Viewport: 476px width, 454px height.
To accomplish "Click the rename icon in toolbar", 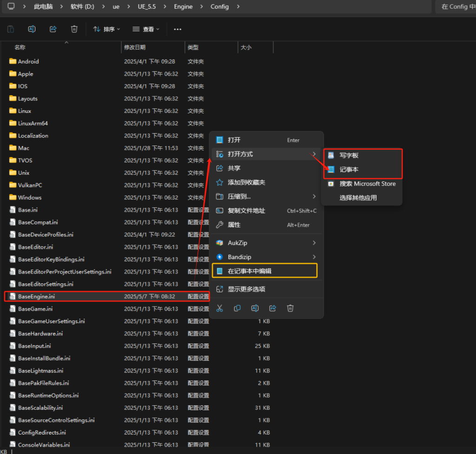I will (x=32, y=29).
